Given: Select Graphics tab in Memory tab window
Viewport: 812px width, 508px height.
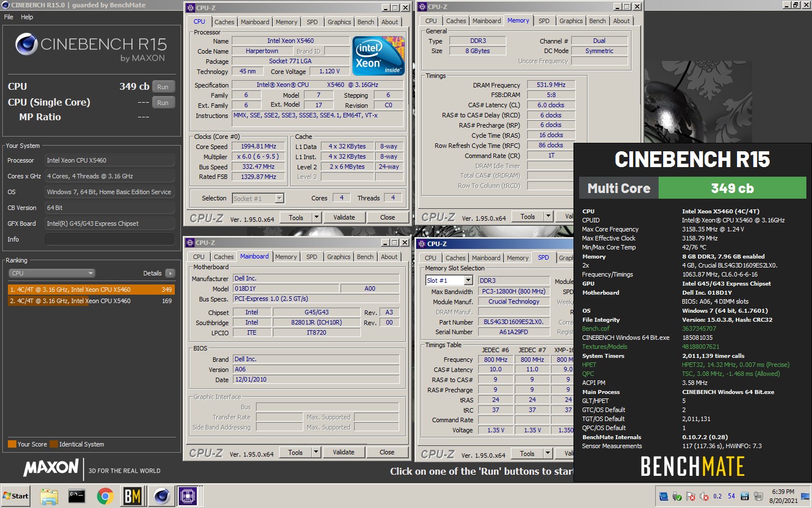Looking at the screenshot, I should [x=571, y=21].
